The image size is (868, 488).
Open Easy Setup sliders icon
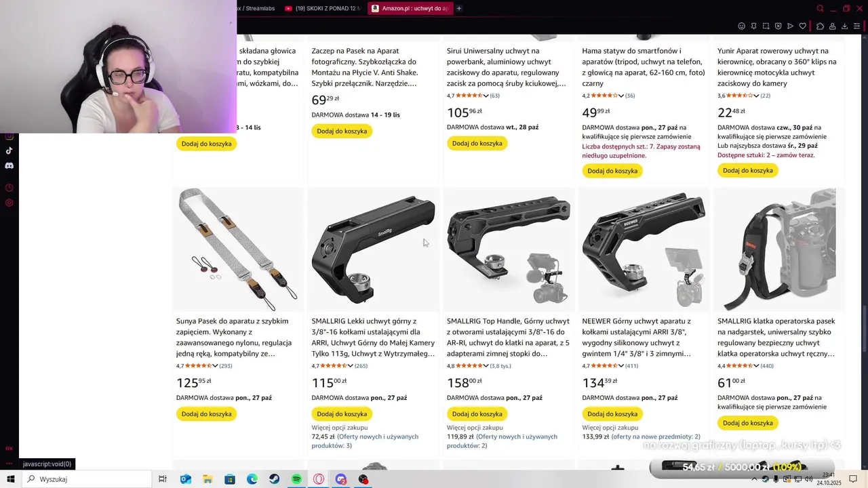coord(857,26)
